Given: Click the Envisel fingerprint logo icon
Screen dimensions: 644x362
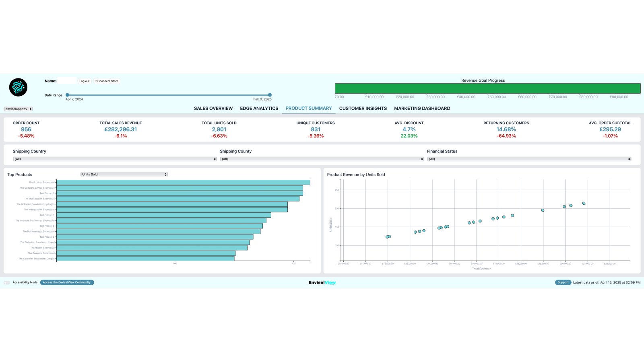Looking at the screenshot, I should point(18,87).
